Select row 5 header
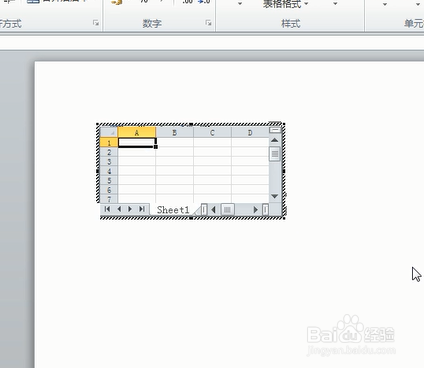The width and height of the screenshot is (424, 368). coord(109,180)
